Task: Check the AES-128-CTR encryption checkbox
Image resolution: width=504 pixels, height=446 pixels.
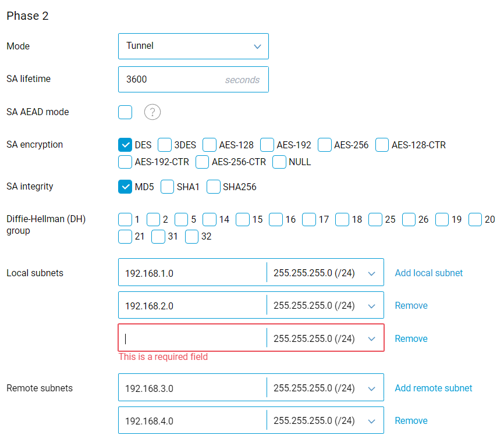Action: coord(382,145)
